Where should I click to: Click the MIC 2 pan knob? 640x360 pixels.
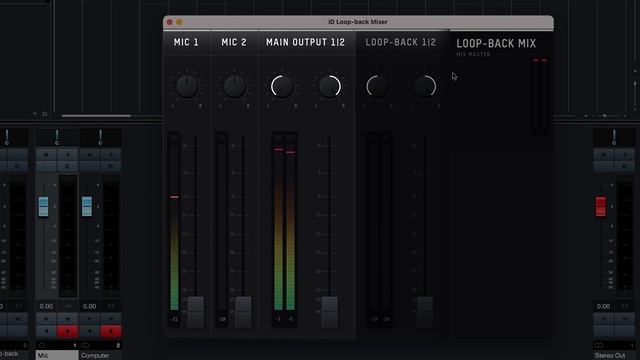234,86
